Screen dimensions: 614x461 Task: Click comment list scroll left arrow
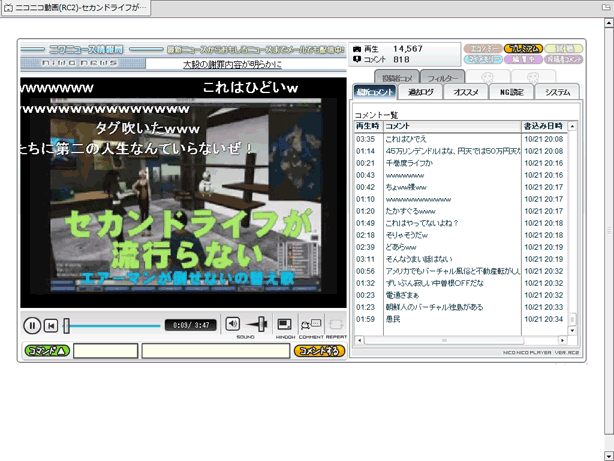pos(359,340)
